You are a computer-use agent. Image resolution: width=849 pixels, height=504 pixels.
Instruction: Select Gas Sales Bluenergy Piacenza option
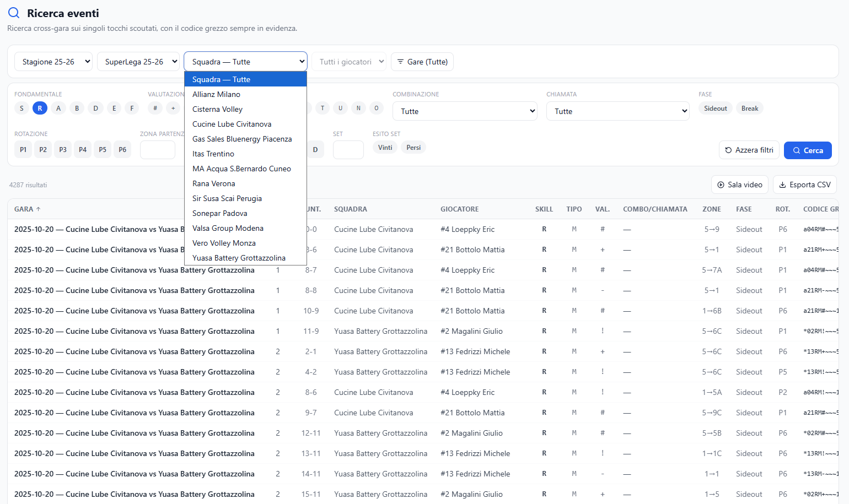point(245,139)
